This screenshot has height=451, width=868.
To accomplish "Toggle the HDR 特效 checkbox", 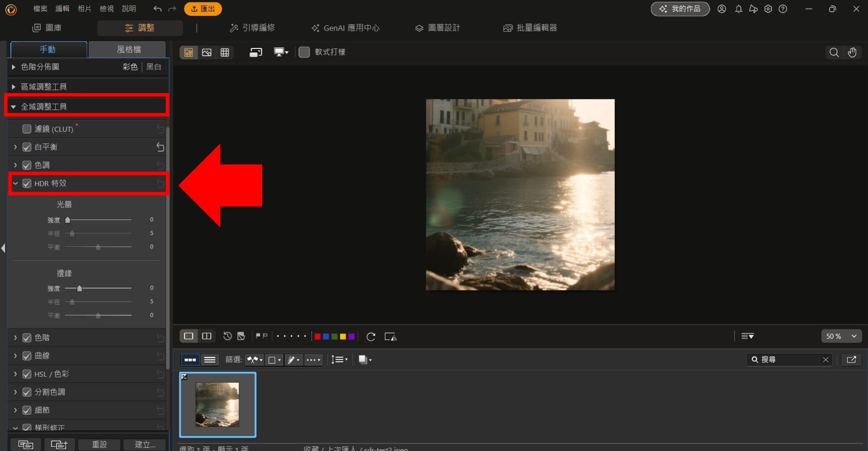I will [27, 183].
